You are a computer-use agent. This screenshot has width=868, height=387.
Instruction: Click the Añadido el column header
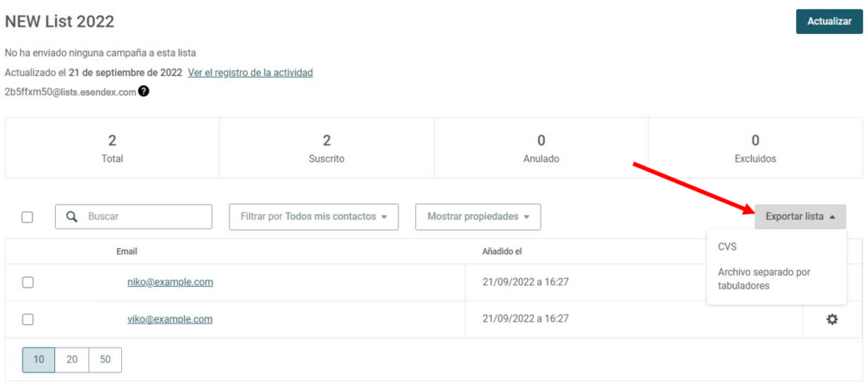(502, 252)
